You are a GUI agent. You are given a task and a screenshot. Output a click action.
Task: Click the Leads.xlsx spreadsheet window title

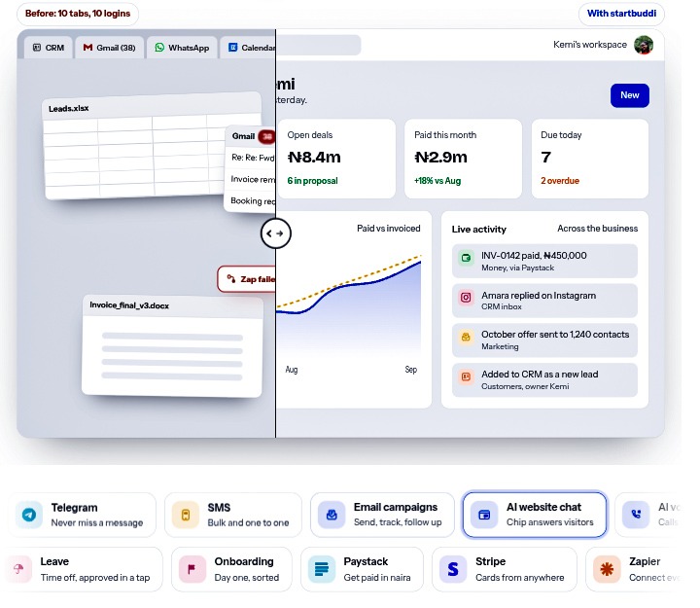click(x=68, y=109)
